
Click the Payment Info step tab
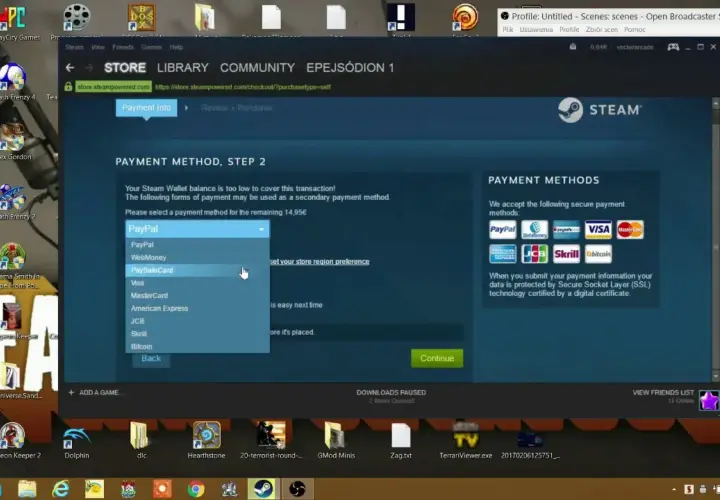[x=146, y=108]
